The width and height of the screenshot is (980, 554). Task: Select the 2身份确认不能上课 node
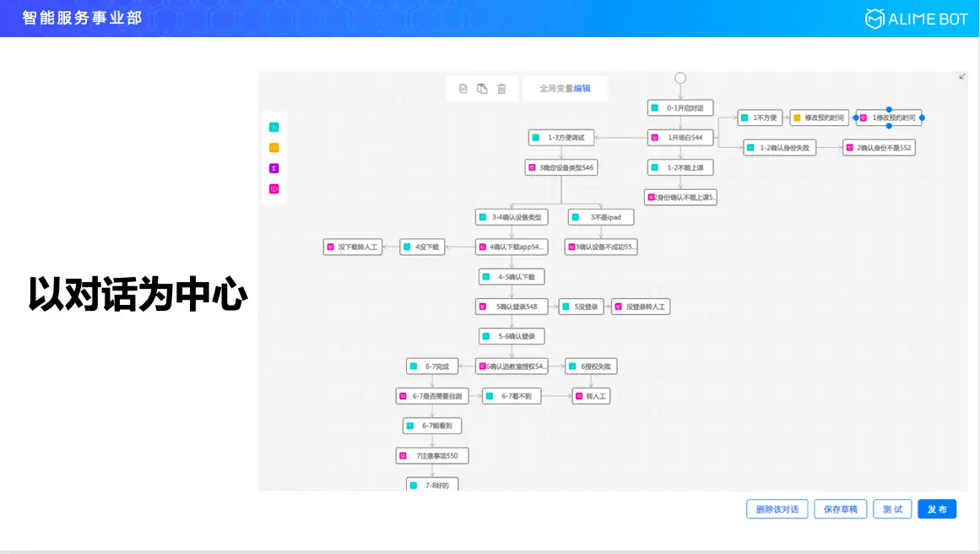(x=680, y=197)
